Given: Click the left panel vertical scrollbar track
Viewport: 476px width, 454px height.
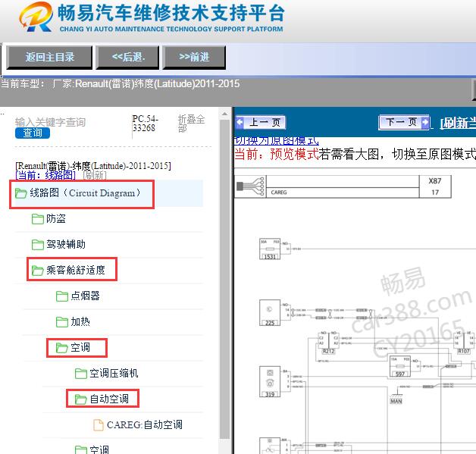Looking at the screenshot, I should coord(224,279).
